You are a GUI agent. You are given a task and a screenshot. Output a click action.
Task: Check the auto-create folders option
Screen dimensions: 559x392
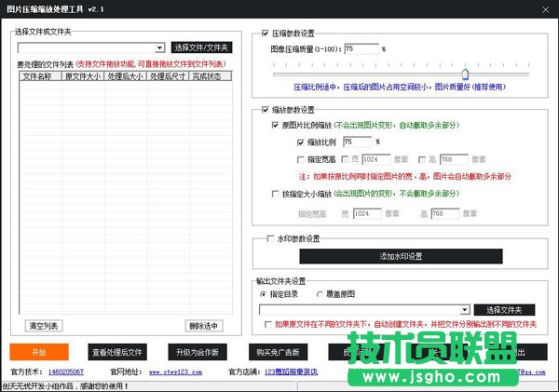coord(267,324)
